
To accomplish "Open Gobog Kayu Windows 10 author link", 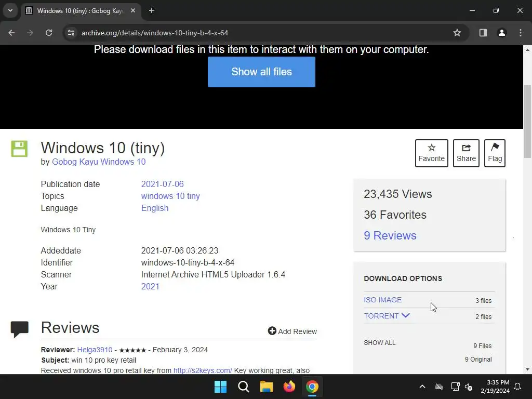I will (x=99, y=162).
